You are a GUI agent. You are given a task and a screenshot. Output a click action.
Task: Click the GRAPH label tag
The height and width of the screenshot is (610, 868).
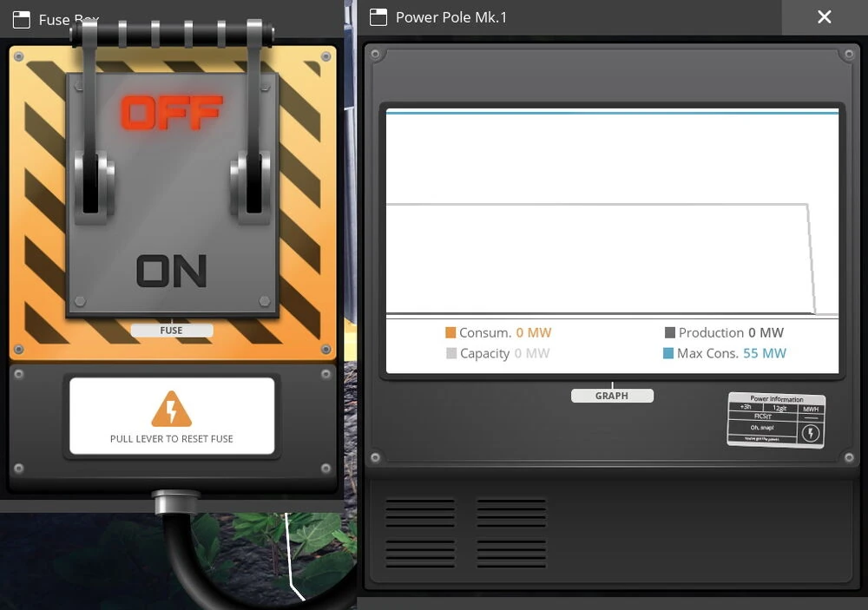612,396
